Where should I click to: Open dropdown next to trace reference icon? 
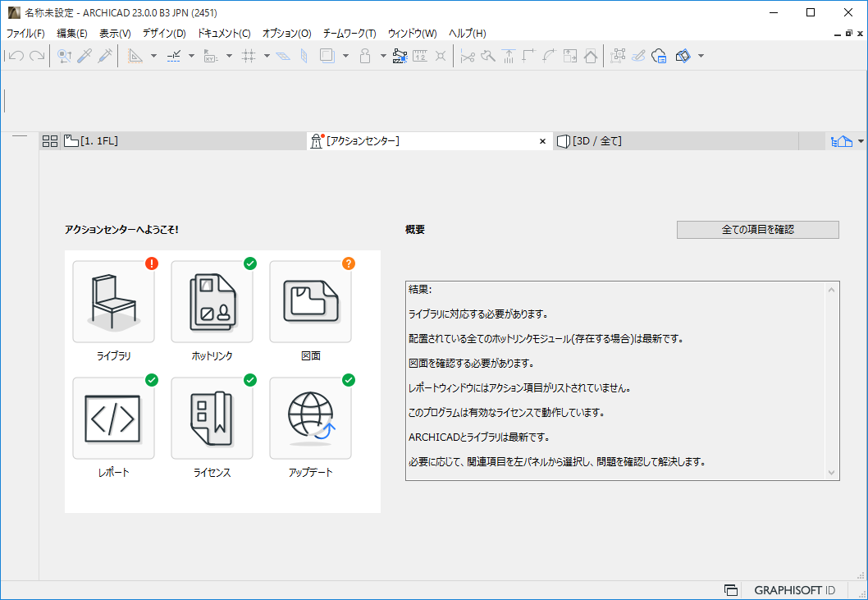(345, 56)
